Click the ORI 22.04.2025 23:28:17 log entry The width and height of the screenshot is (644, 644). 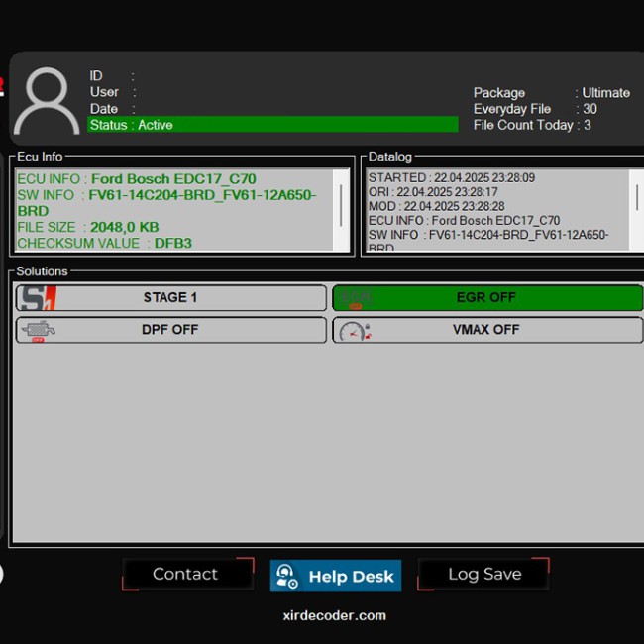pyautogui.click(x=433, y=192)
